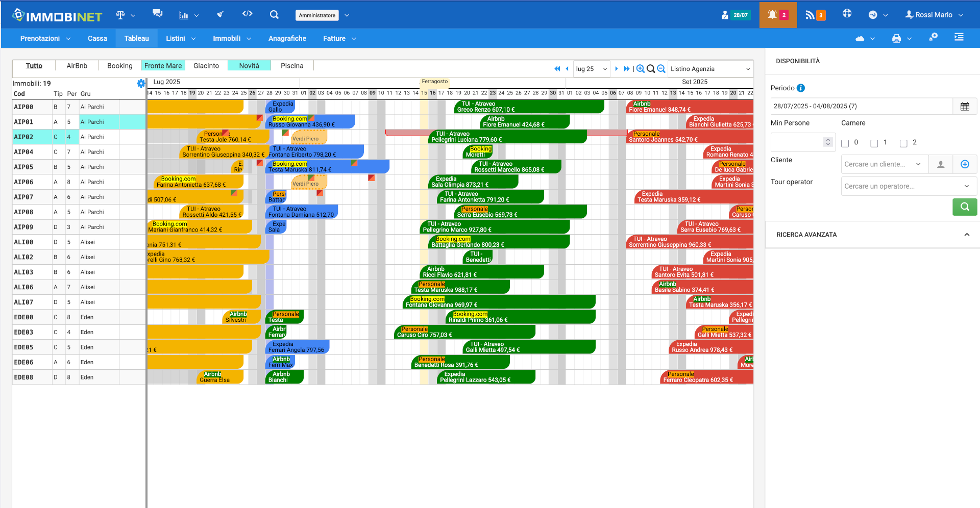980x508 pixels.
Task: Click the IMMOBINET logo
Action: (57, 16)
